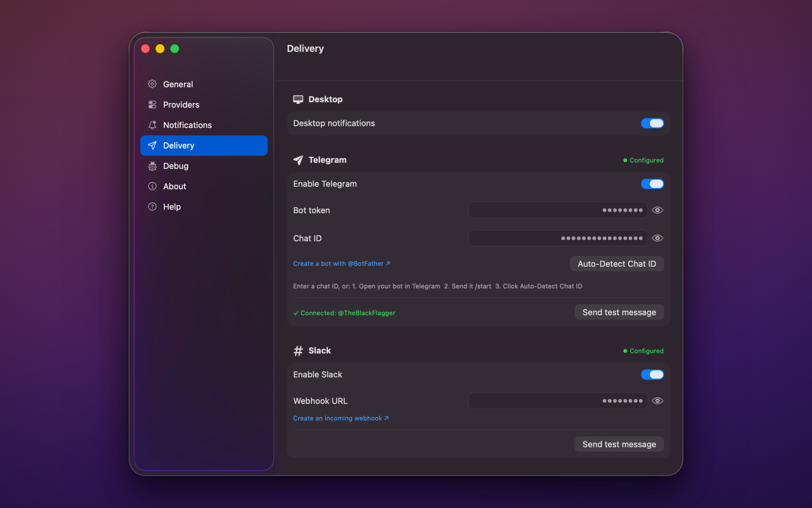
Task: Click the About info icon
Action: coord(152,186)
